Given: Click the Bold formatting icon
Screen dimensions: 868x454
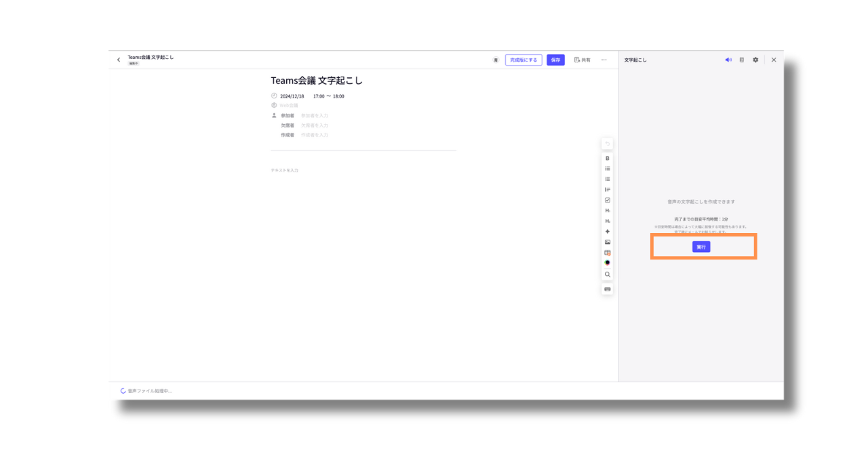Looking at the screenshot, I should coord(607,158).
